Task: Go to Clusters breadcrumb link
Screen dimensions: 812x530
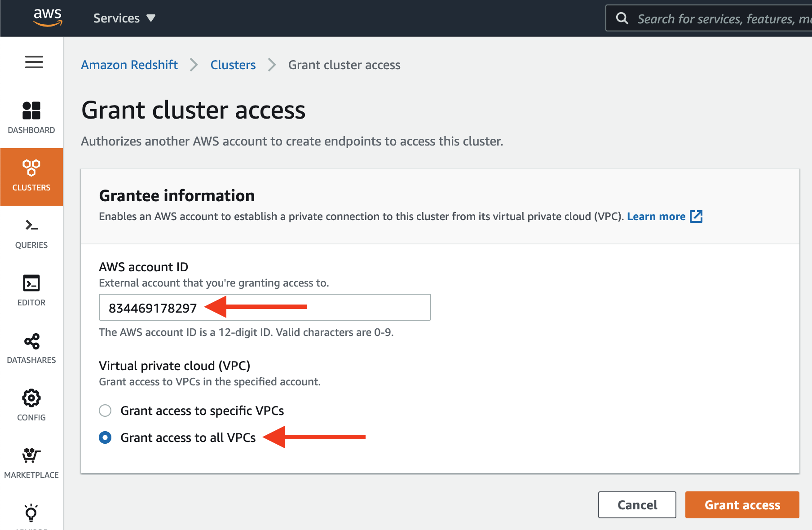Action: [x=233, y=65]
